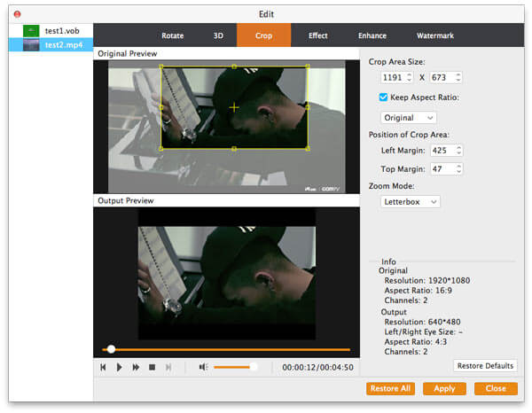Viewport: 532px width, 413px height.
Task: Click the bottom-left crop corner handle
Action: (161, 149)
